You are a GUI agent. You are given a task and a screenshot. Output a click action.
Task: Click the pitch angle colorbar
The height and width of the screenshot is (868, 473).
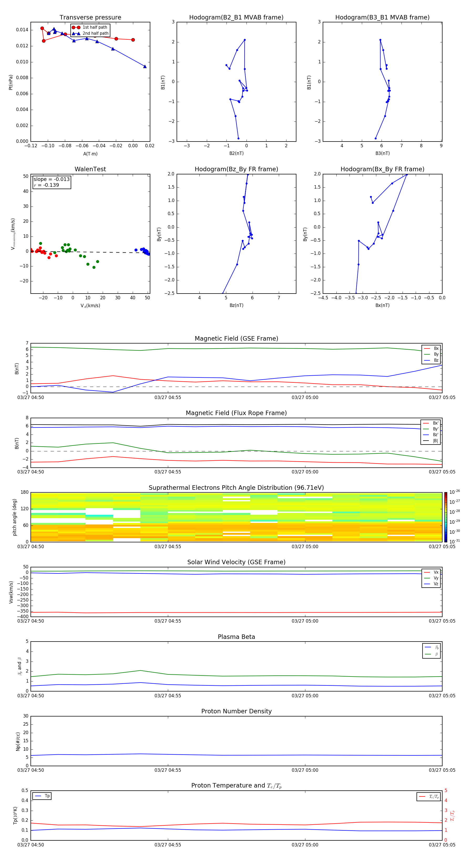[x=445, y=517]
